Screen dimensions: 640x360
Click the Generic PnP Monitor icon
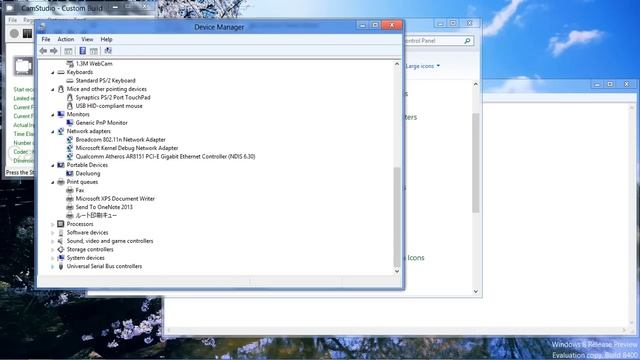(x=70, y=123)
